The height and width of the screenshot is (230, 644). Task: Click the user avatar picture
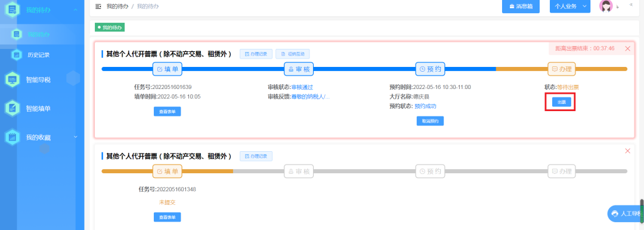[x=606, y=6]
